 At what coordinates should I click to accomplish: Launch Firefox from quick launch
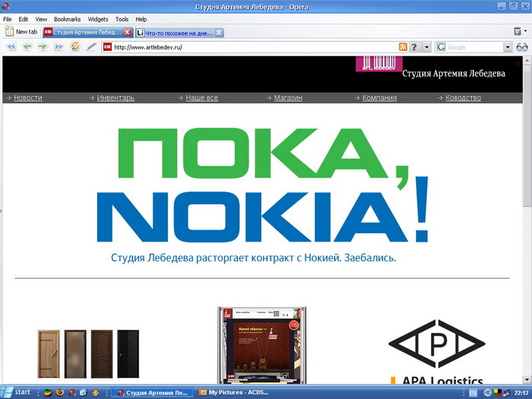pyautogui.click(x=60, y=393)
